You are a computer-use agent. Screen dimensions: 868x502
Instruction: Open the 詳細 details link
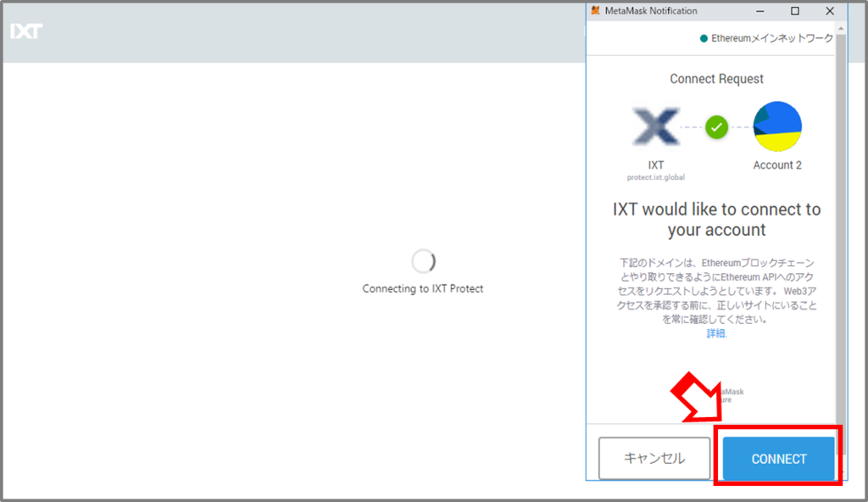pos(716,333)
